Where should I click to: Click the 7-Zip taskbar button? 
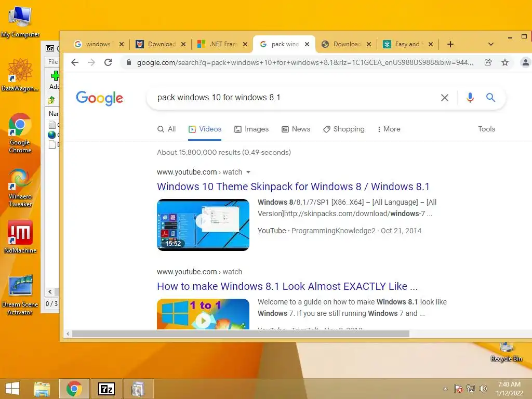click(x=107, y=389)
